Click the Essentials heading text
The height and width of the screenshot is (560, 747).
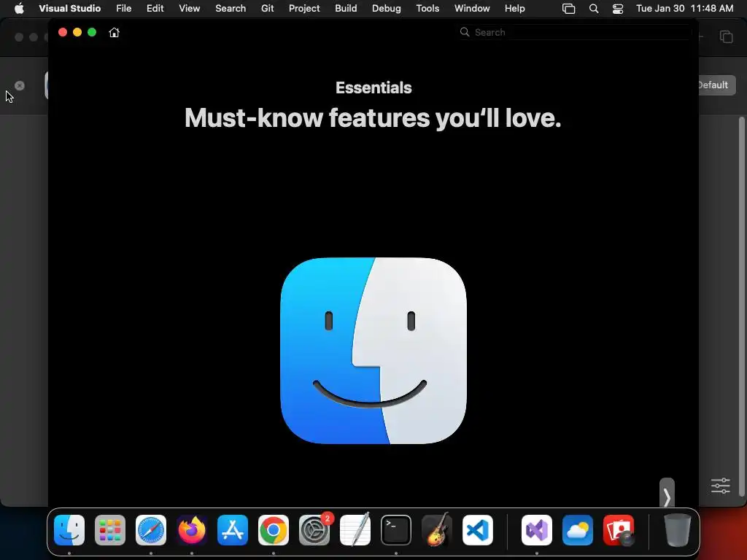pyautogui.click(x=373, y=87)
